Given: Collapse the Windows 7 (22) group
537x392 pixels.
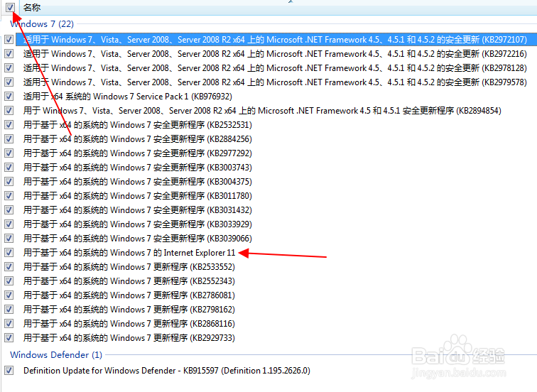Looking at the screenshot, I should [42, 24].
